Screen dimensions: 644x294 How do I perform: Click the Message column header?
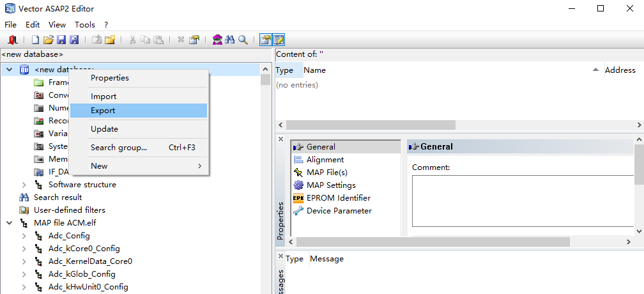326,259
